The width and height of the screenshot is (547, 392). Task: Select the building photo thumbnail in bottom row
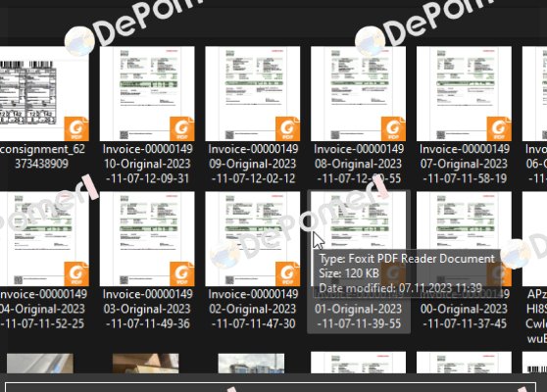pos(251,363)
